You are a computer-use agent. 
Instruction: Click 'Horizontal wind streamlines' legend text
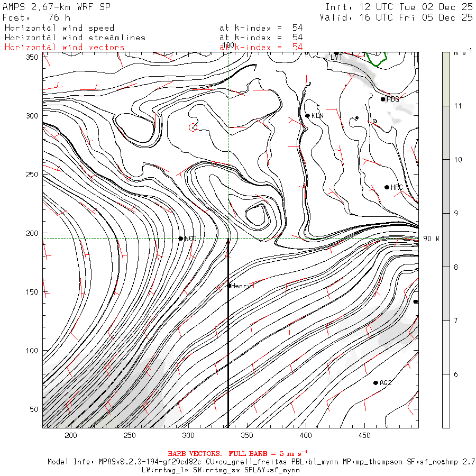coord(75,38)
